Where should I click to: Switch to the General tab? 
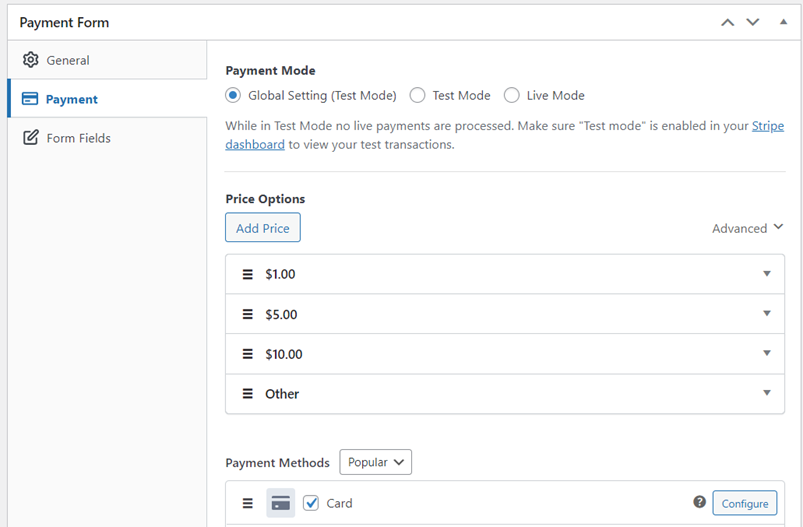pyautogui.click(x=107, y=60)
